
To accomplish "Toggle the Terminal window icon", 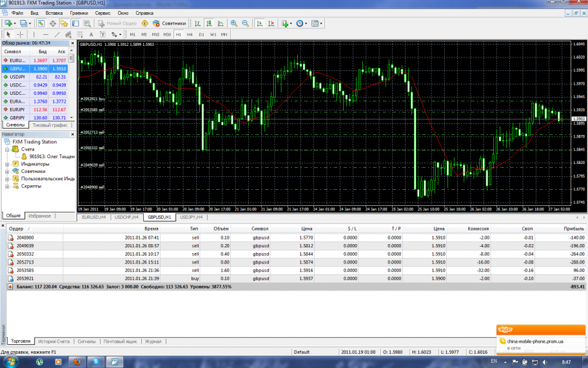I will pos(75,23).
